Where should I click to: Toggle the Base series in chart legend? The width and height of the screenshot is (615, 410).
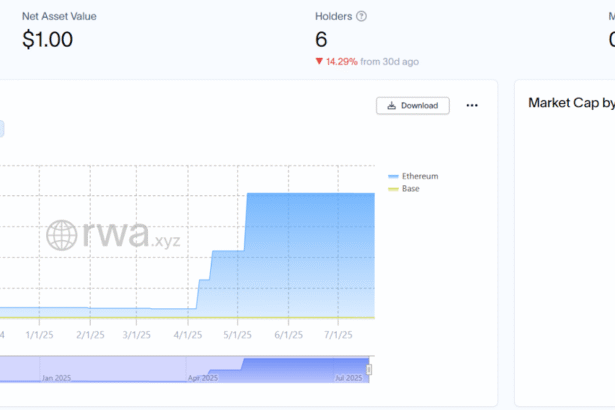point(410,188)
